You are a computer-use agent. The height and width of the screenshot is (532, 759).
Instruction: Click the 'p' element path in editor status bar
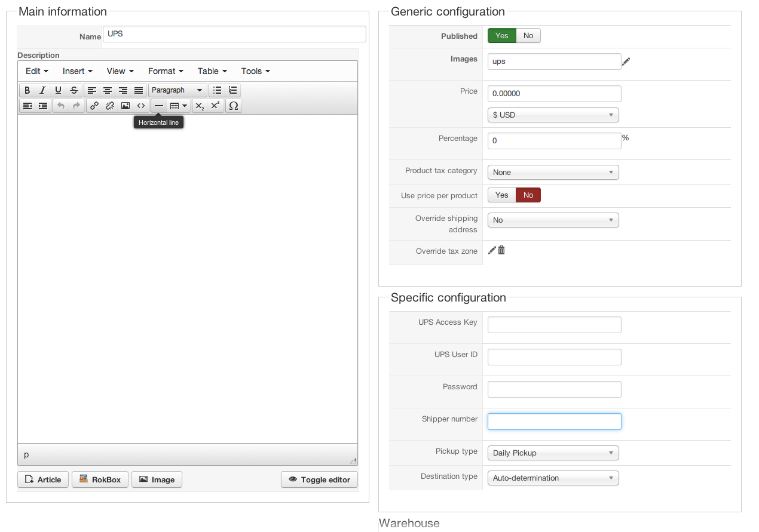26,455
